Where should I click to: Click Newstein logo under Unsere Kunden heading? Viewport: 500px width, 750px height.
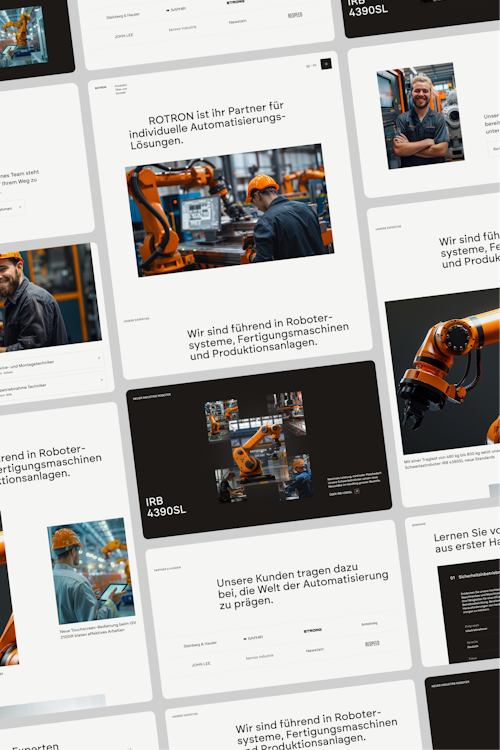click(315, 650)
